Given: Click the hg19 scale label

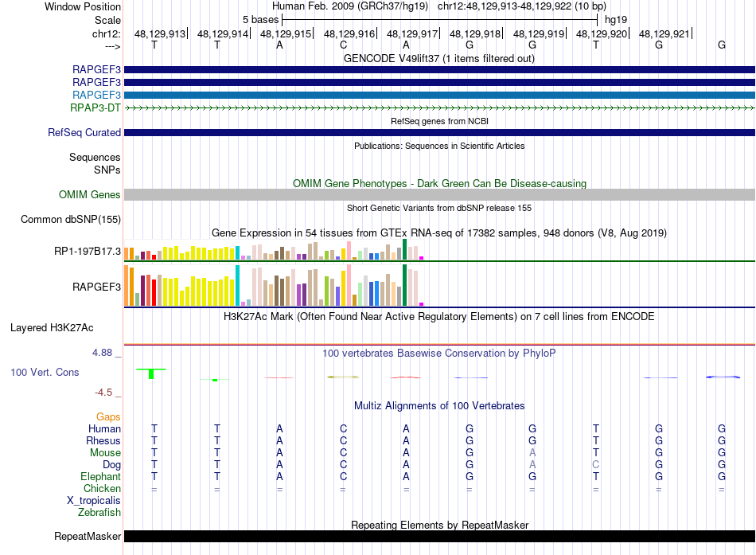Looking at the screenshot, I should coord(616,20).
